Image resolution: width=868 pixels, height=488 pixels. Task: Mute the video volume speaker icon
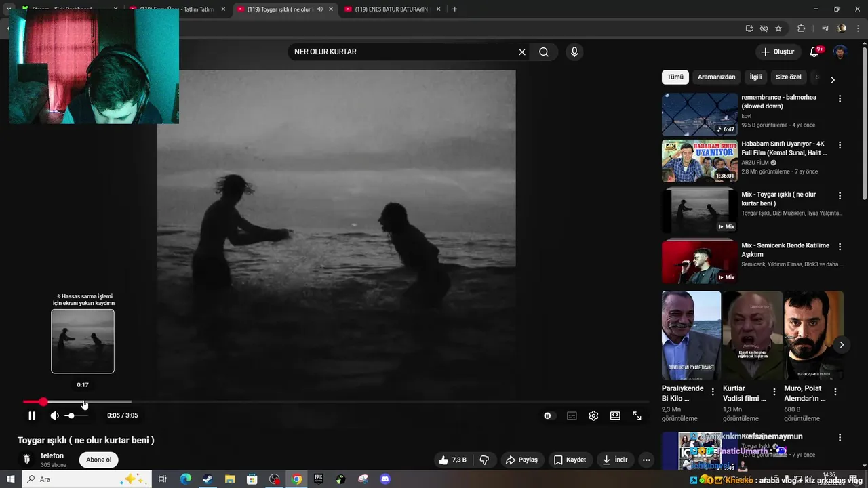pyautogui.click(x=55, y=415)
